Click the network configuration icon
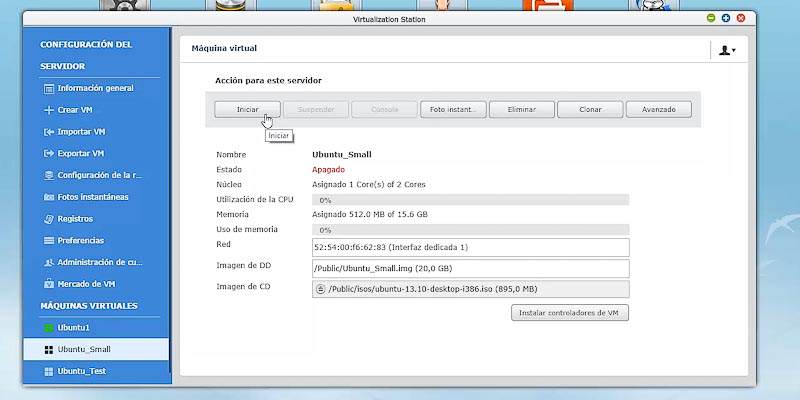800x400 pixels. [x=49, y=176]
